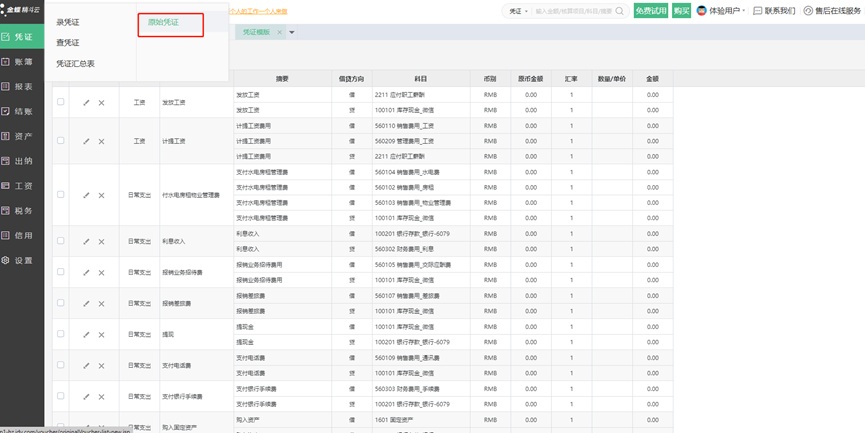Click the 1601 固定资产 cell
The width and height of the screenshot is (865, 433).
tap(421, 420)
